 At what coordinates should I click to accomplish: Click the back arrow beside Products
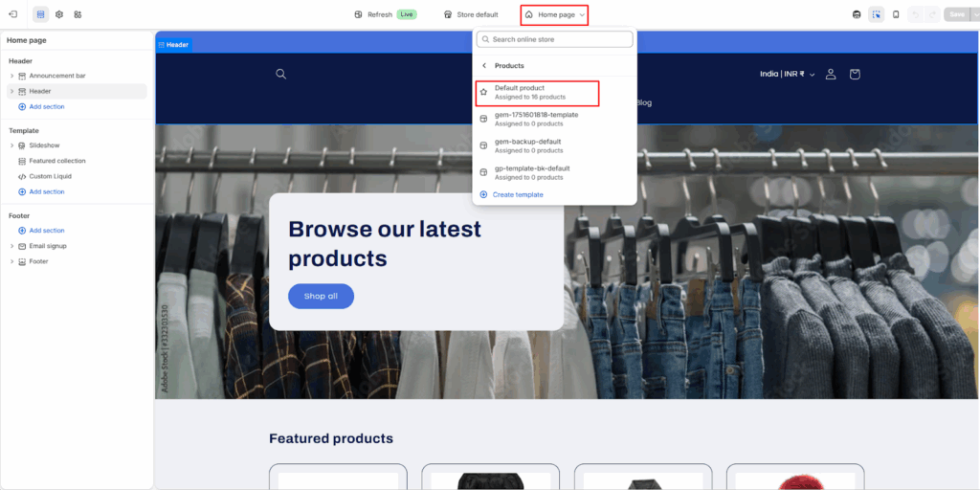coord(484,66)
